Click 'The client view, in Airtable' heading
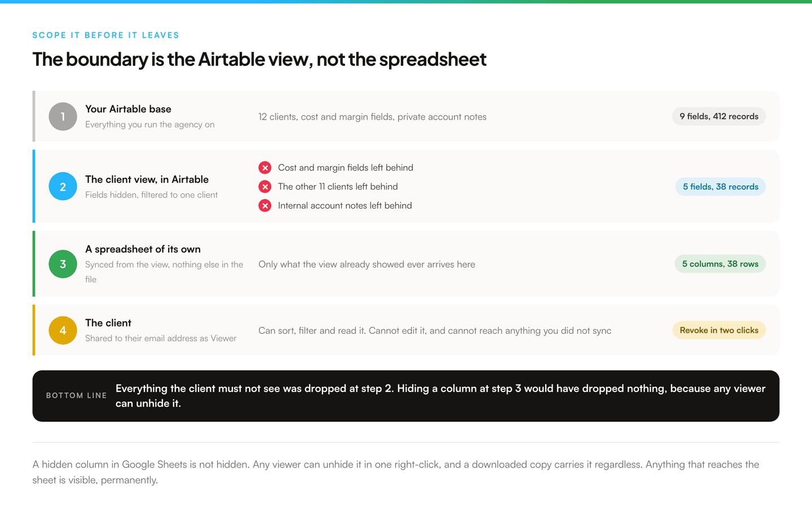 (x=147, y=179)
